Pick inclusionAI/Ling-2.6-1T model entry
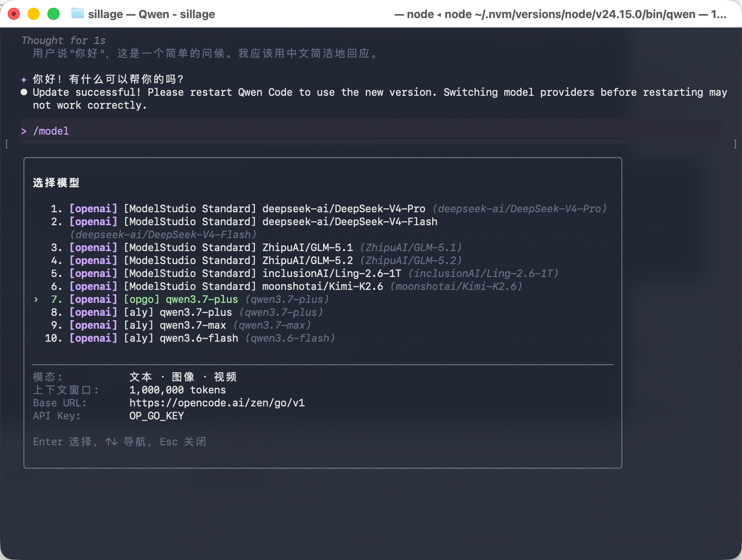The width and height of the screenshot is (742, 560). pos(305,274)
